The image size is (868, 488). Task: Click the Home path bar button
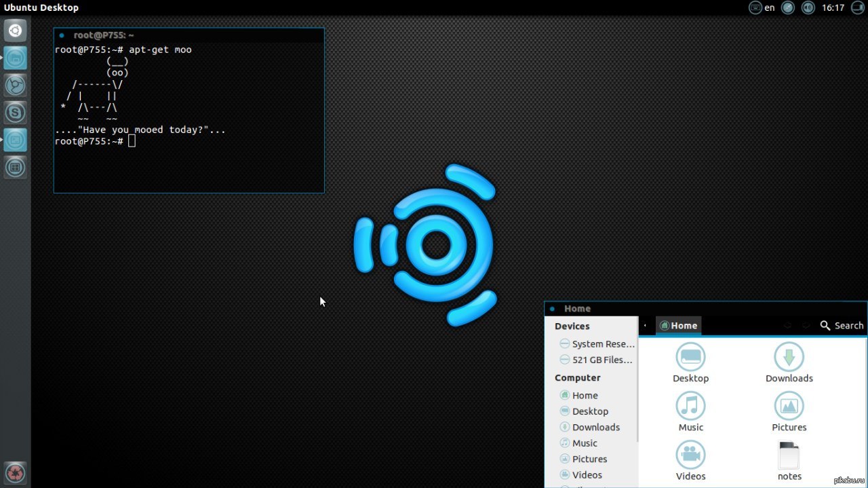(x=678, y=326)
